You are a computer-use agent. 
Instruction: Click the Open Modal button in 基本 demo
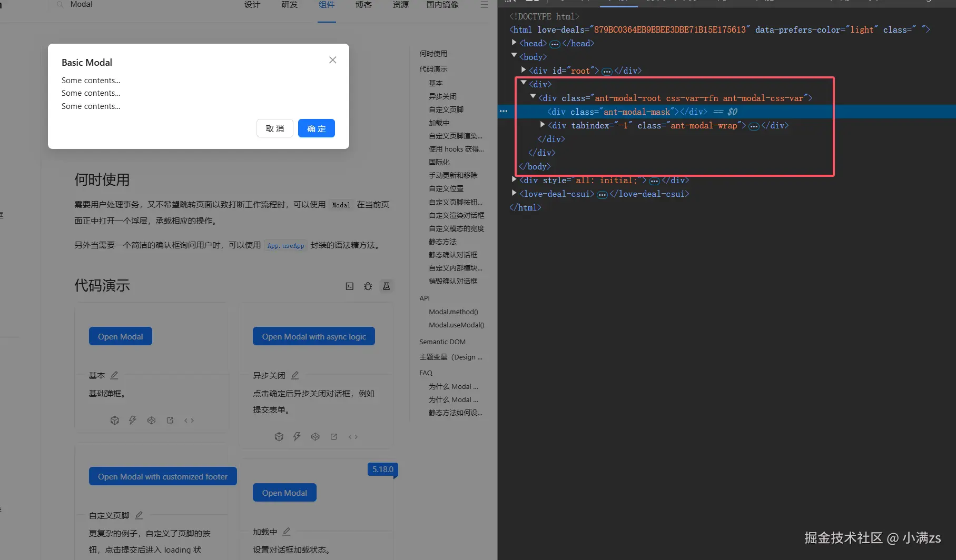121,336
